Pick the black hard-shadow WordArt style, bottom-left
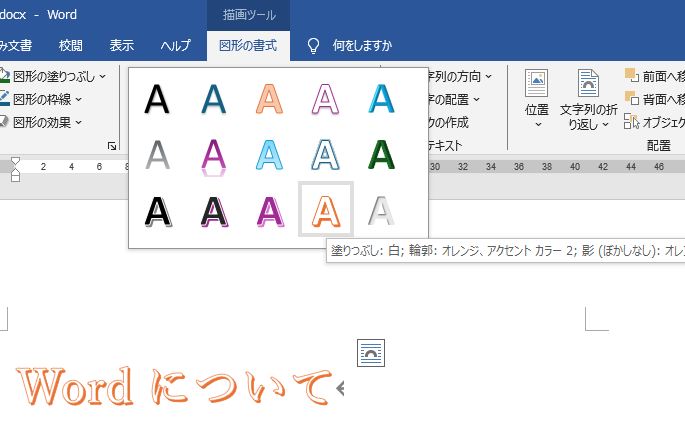 point(157,211)
